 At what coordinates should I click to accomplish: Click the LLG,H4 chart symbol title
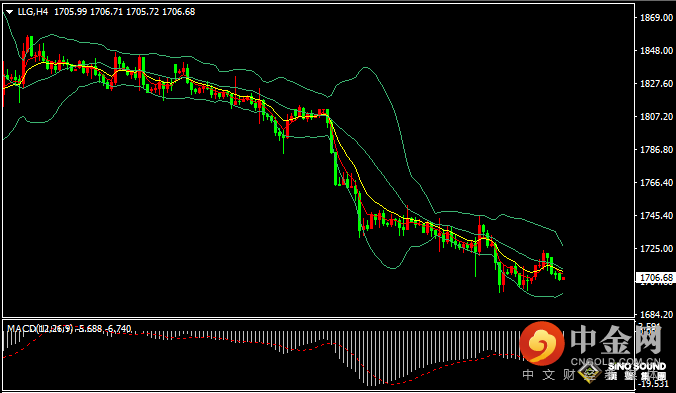(33, 12)
